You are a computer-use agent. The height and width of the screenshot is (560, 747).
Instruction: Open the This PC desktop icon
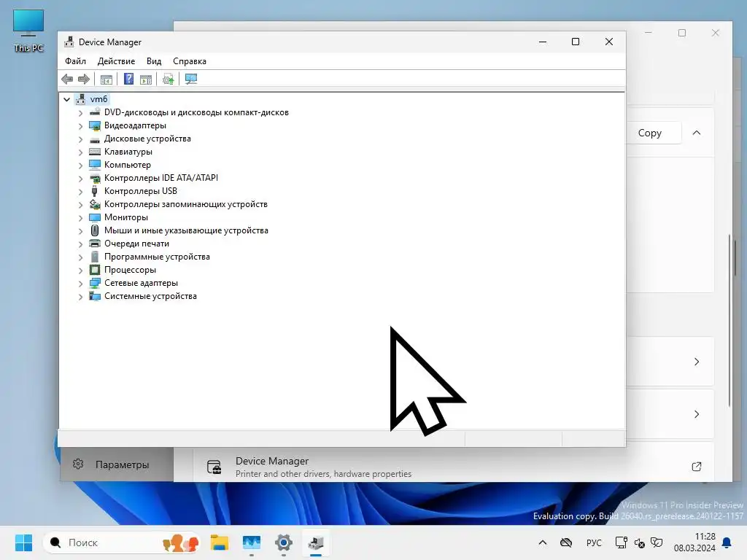click(28, 31)
